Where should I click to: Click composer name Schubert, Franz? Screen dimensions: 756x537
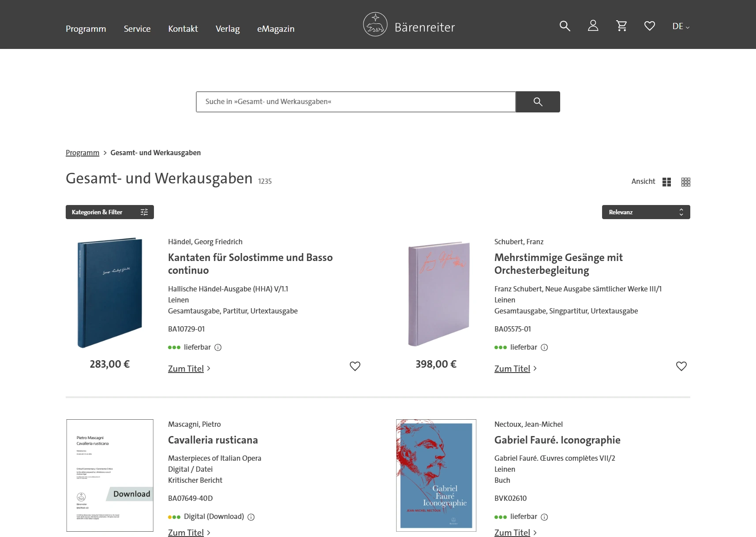[x=519, y=242]
